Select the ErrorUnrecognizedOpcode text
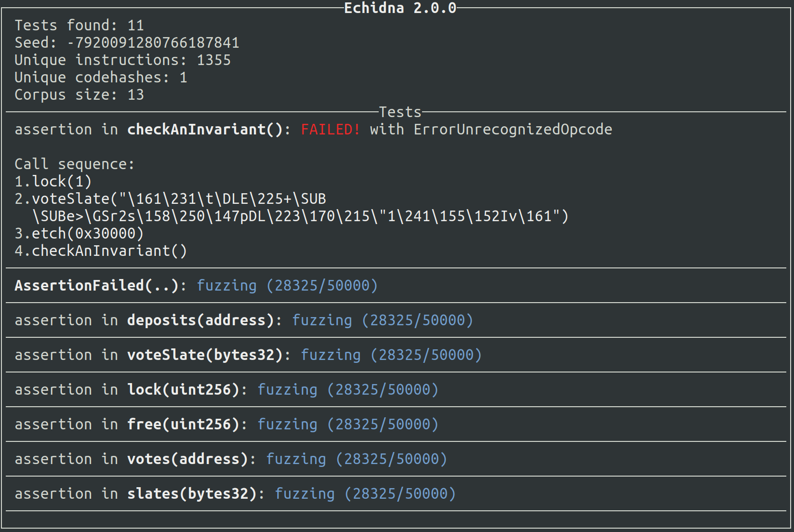 (513, 130)
